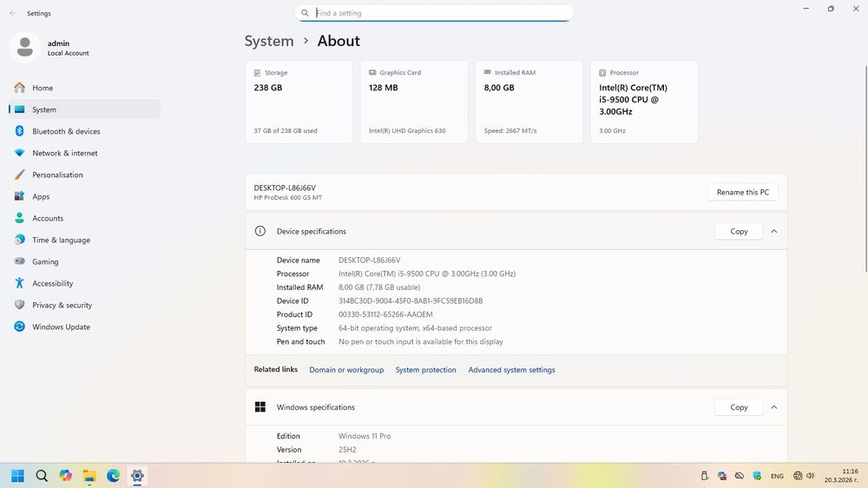868x488 pixels.
Task: Open taskbar Search
Action: click(42, 475)
